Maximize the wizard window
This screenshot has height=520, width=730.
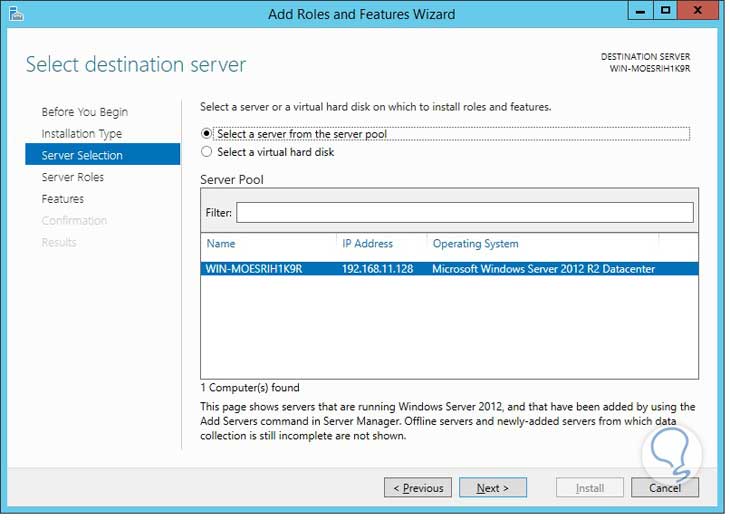(665, 11)
